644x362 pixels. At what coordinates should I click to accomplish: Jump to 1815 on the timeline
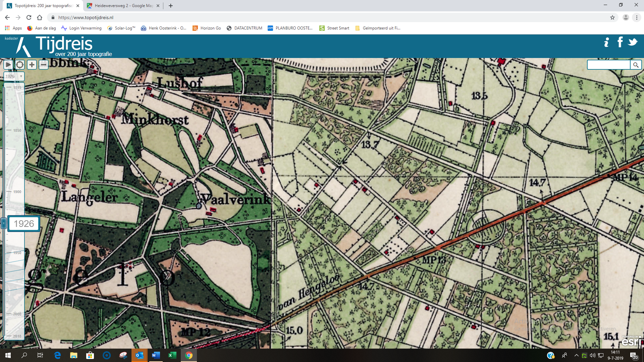[x=17, y=87]
